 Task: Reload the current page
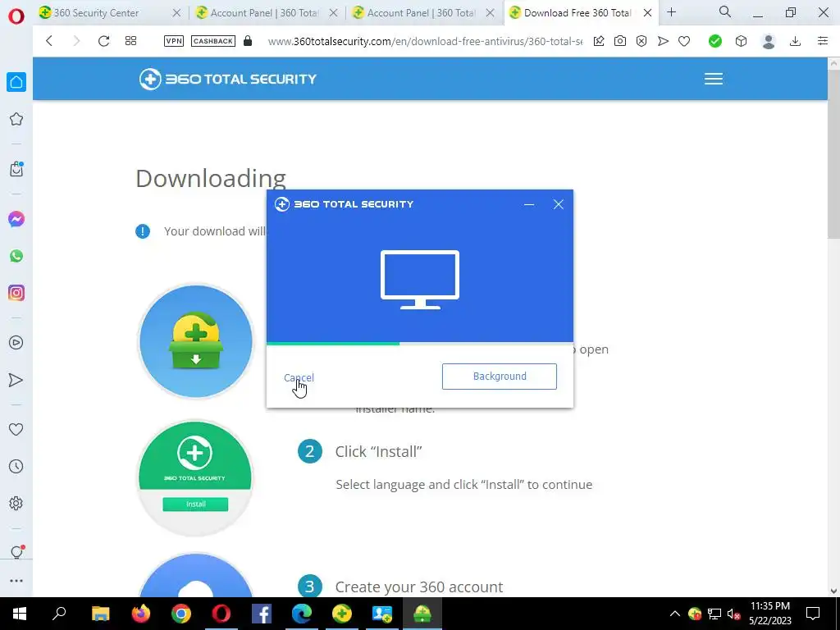[103, 41]
